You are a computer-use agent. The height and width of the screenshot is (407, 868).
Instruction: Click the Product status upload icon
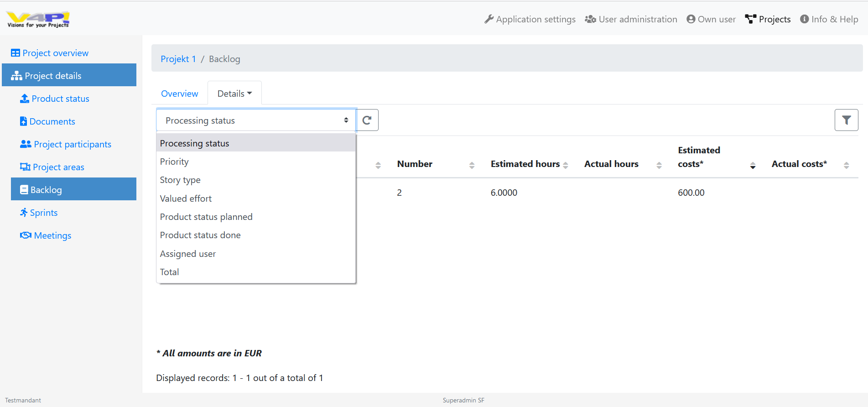[25, 99]
